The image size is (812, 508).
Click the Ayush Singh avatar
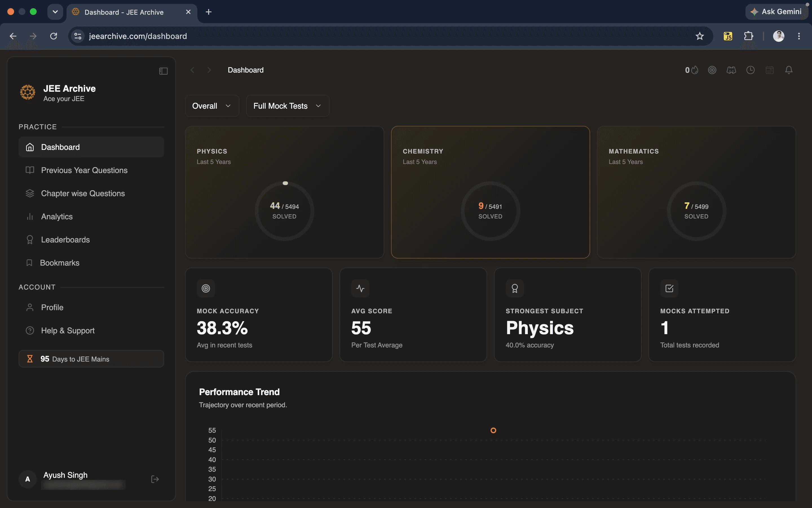point(28,479)
